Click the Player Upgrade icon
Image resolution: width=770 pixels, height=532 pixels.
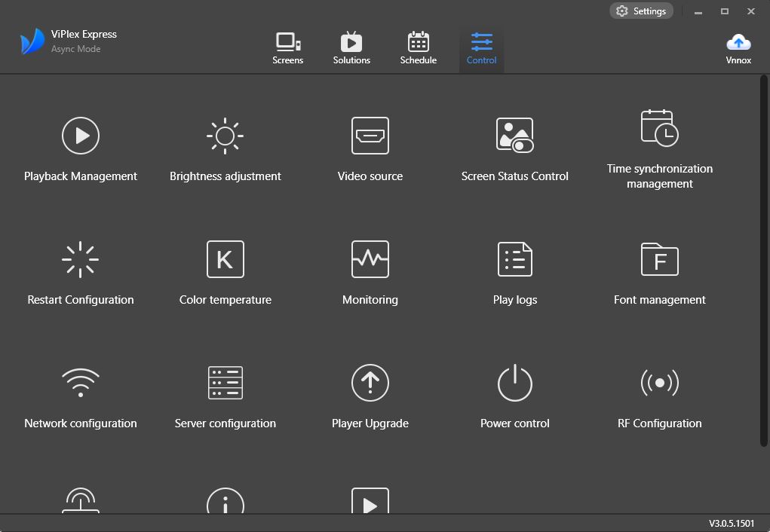pos(370,383)
